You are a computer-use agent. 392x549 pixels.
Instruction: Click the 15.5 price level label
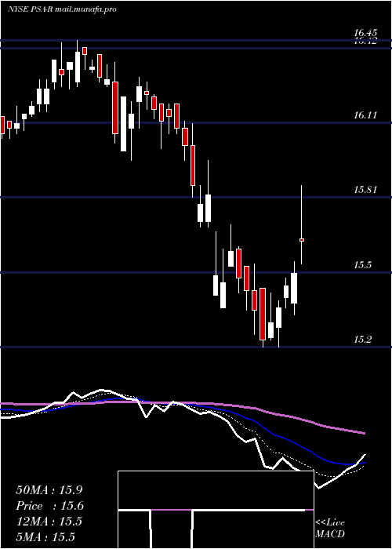[362, 265]
